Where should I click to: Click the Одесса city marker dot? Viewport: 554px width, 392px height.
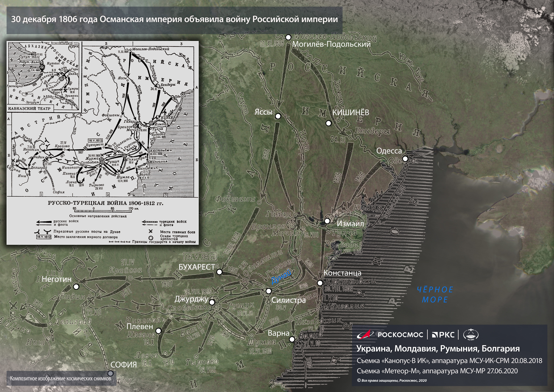point(405,159)
